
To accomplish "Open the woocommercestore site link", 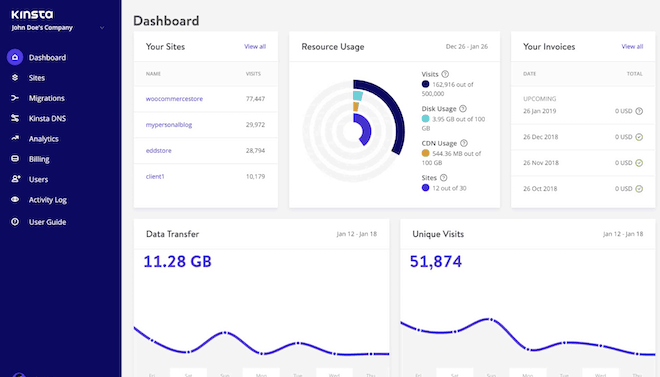I will 174,99.
